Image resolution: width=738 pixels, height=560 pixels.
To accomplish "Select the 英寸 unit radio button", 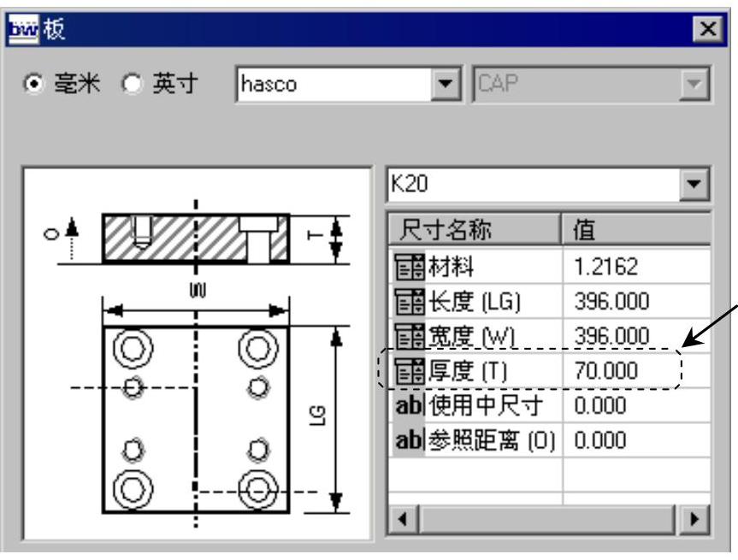I will click(x=132, y=85).
